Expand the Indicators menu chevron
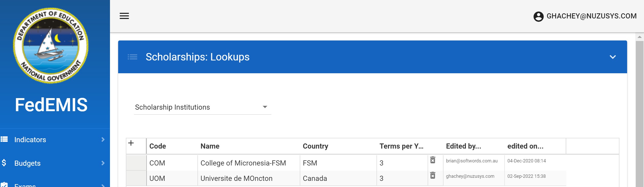 click(x=103, y=140)
